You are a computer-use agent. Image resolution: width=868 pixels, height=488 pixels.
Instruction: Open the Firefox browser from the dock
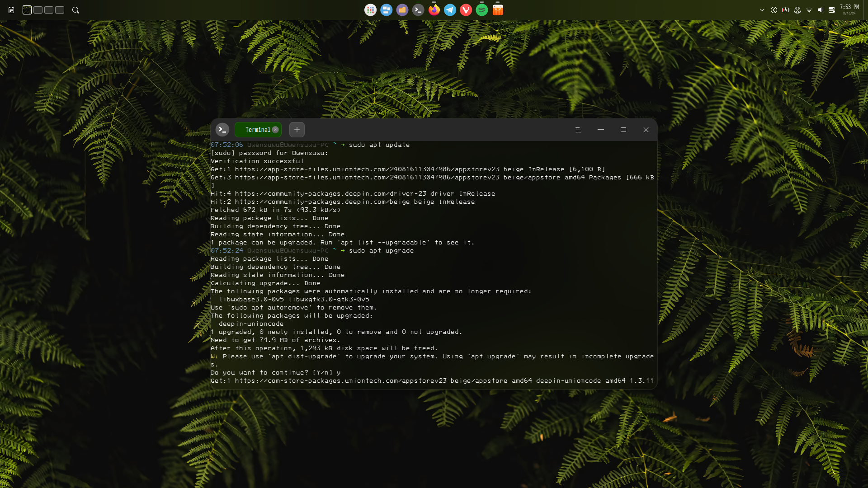(x=434, y=10)
